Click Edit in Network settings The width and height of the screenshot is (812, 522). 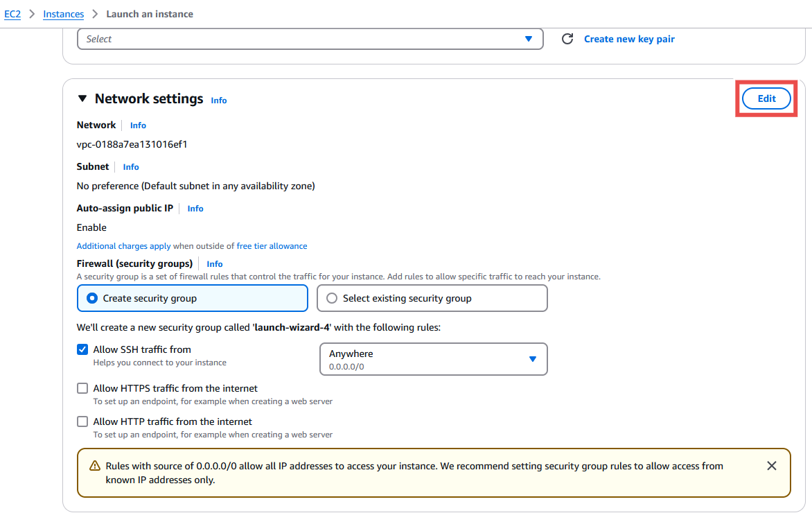(x=766, y=98)
